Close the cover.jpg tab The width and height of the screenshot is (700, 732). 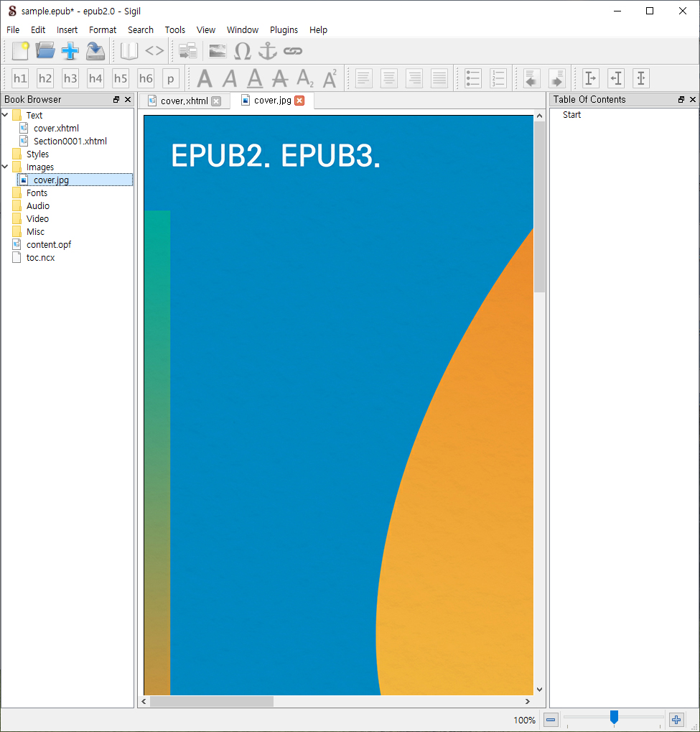(299, 101)
